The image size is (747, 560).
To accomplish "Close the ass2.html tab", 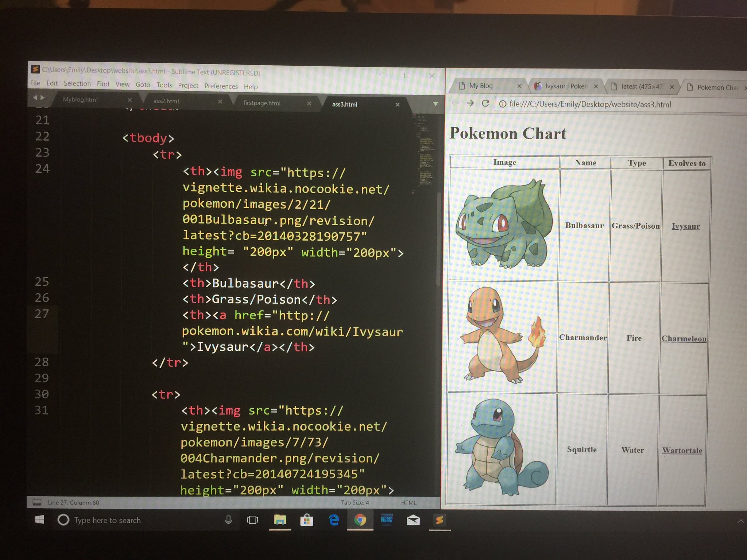I will (220, 102).
